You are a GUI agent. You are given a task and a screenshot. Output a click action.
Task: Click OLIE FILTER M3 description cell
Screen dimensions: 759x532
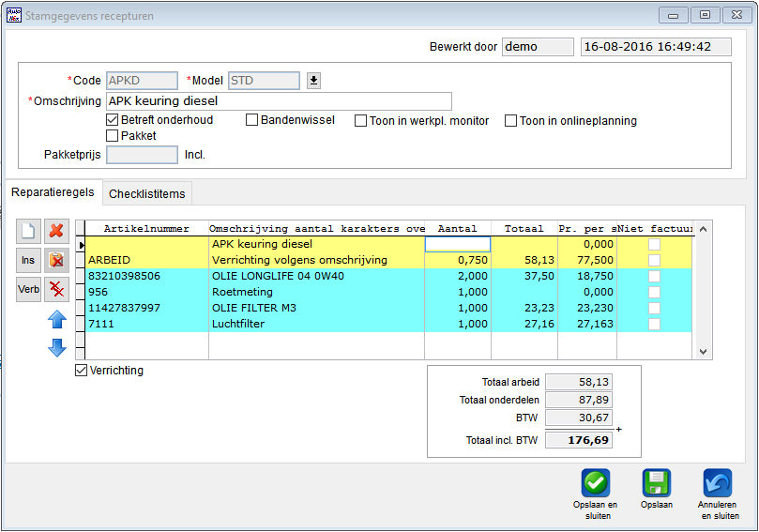316,308
